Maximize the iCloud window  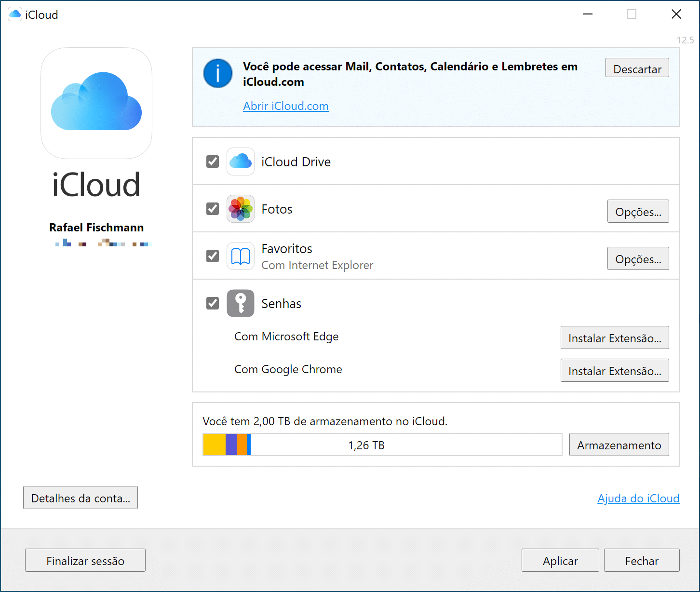coord(632,14)
